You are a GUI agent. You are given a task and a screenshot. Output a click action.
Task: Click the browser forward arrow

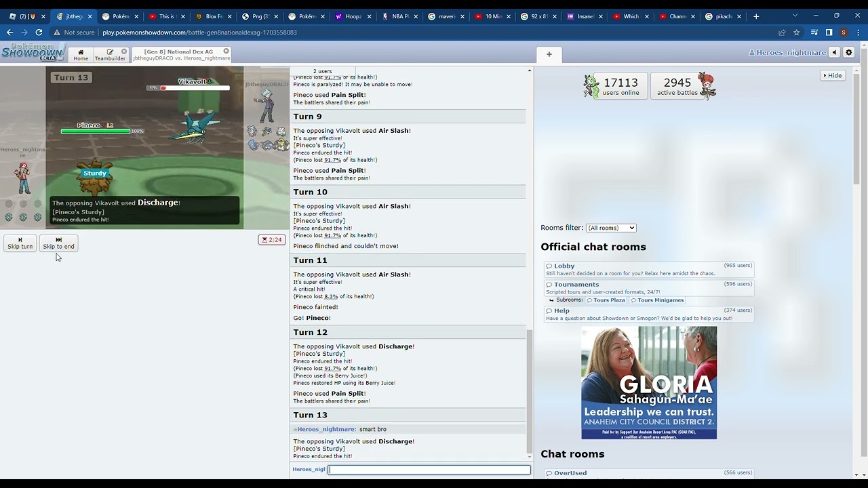click(24, 32)
